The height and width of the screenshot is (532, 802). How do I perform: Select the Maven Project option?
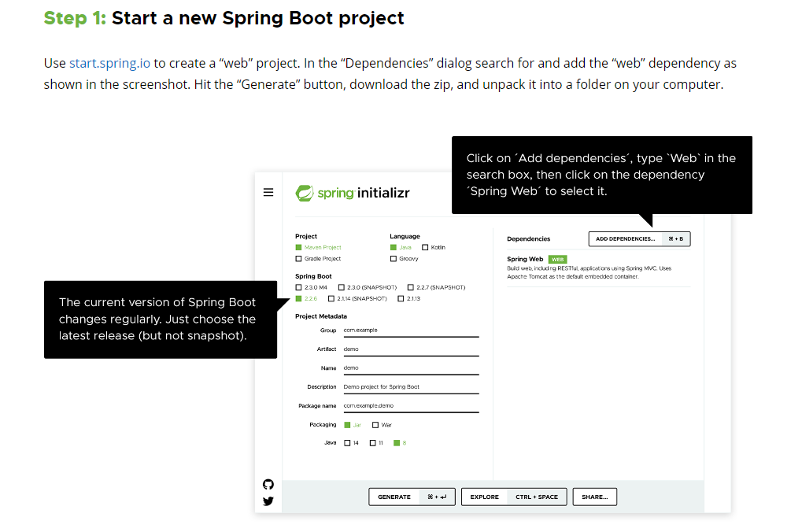318,248
